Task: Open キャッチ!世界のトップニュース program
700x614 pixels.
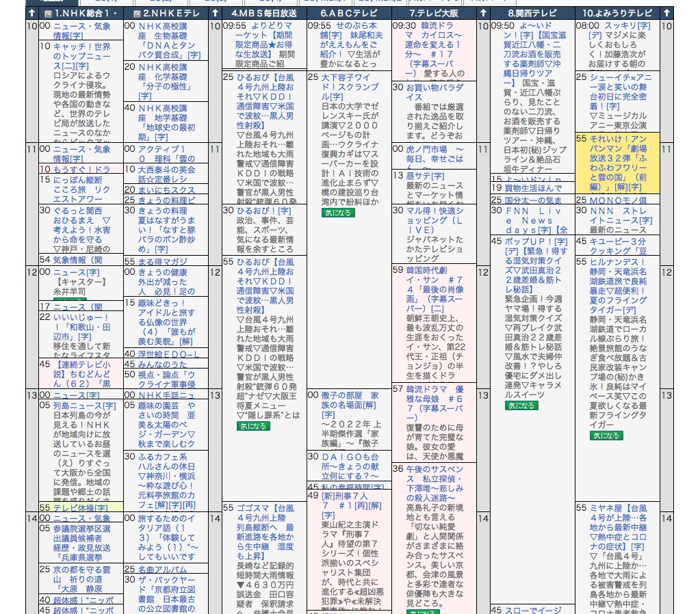Action: pyautogui.click(x=81, y=56)
